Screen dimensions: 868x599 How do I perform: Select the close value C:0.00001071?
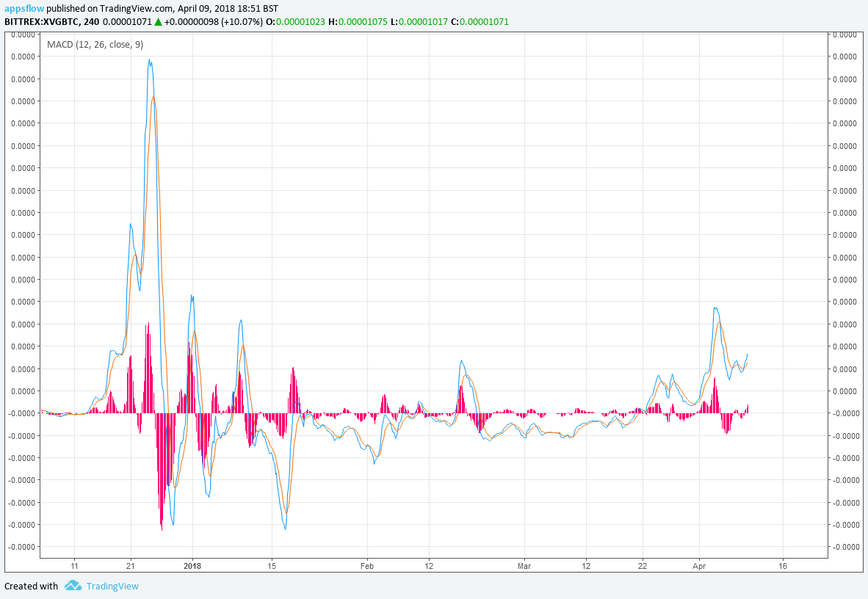[x=480, y=21]
